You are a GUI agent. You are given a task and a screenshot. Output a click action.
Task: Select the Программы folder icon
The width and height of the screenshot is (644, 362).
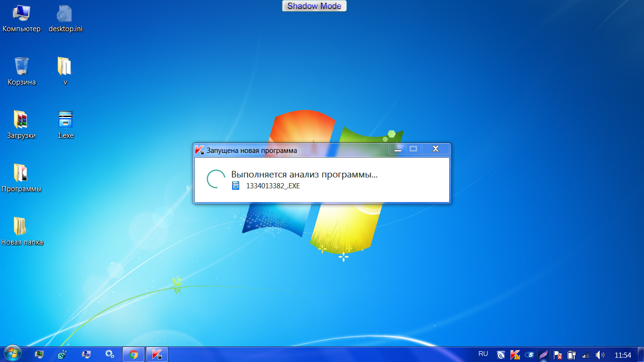(22, 178)
